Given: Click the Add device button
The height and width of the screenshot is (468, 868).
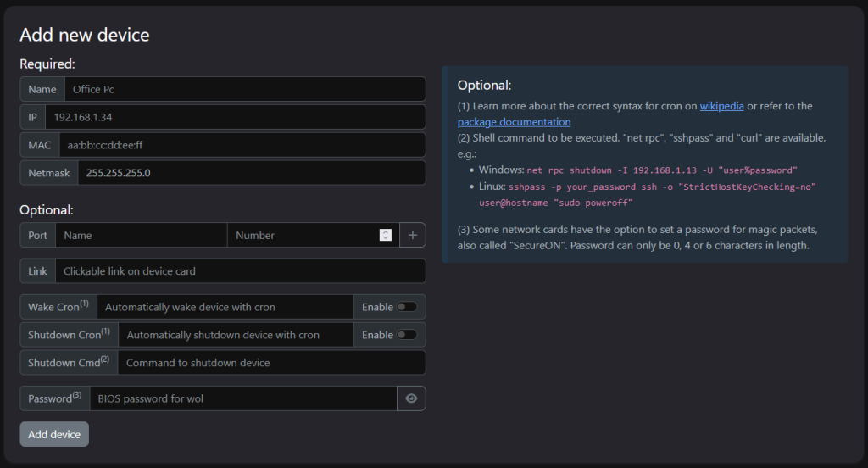Looking at the screenshot, I should [x=54, y=434].
